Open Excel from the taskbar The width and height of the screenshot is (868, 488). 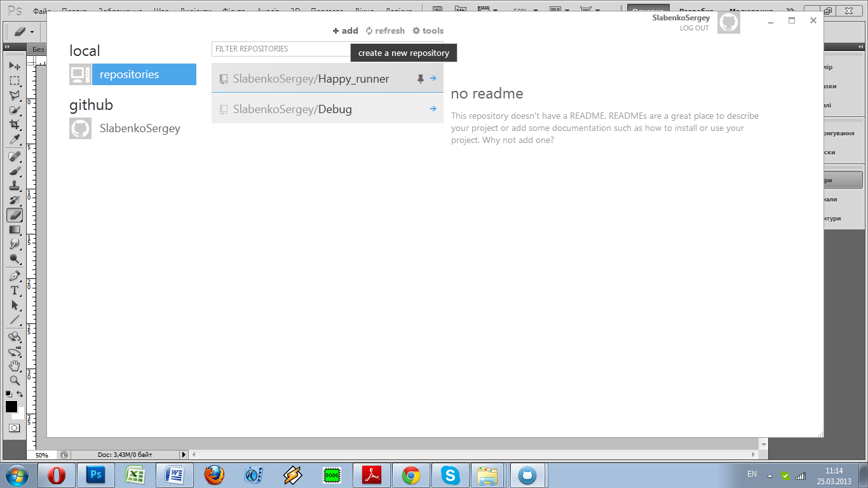(135, 475)
